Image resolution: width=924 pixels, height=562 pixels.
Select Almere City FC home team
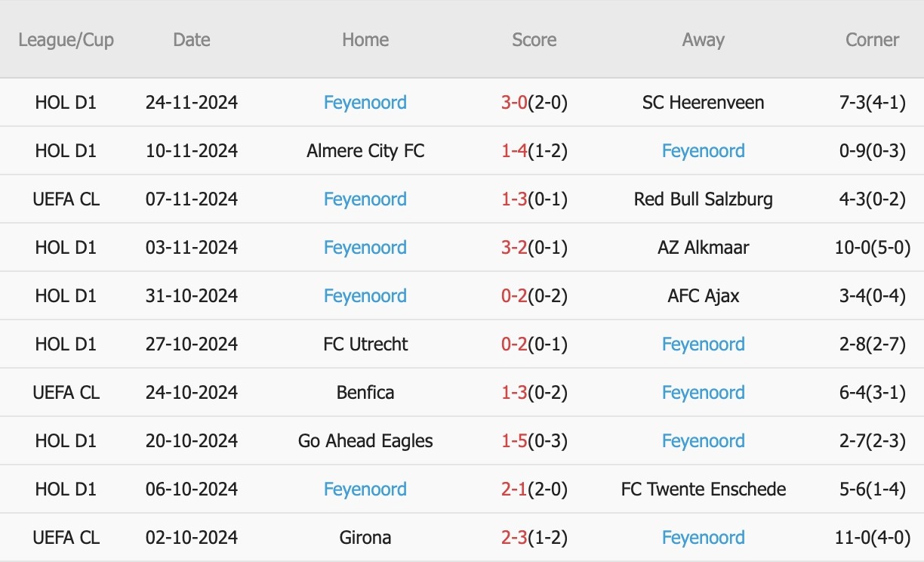pos(365,151)
